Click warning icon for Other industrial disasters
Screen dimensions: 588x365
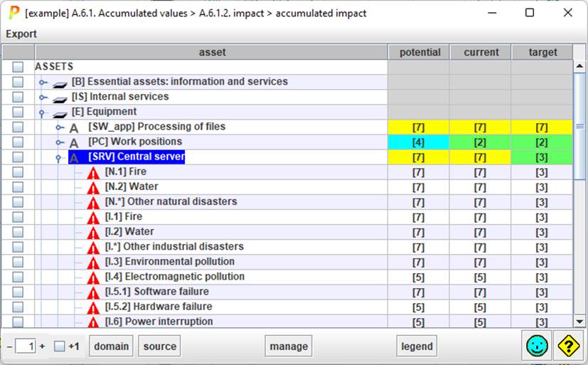coord(93,248)
